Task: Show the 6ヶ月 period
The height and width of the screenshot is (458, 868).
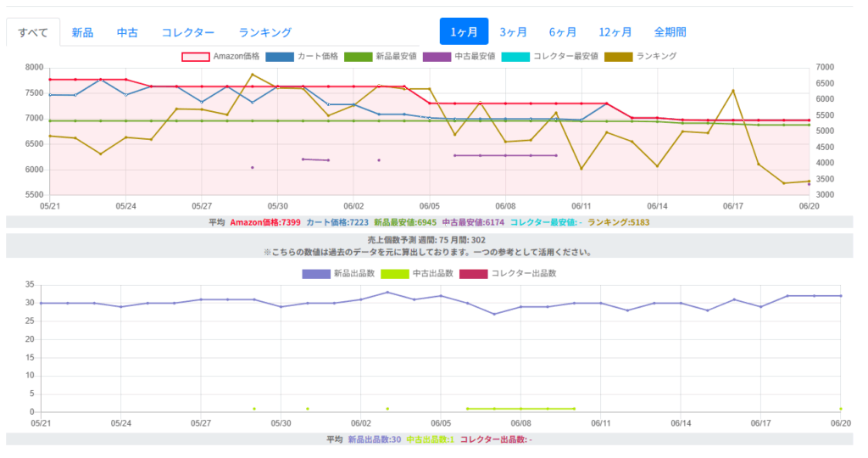Action: 563,31
